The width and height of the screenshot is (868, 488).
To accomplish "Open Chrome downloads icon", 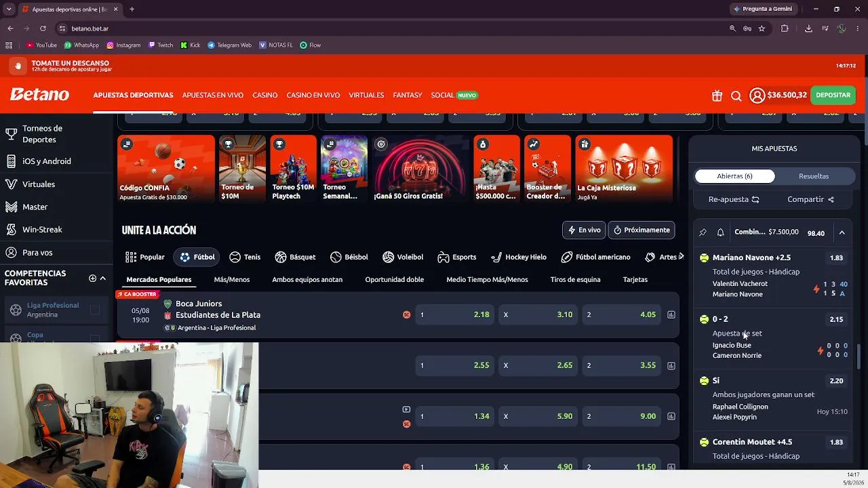I will tap(808, 28).
